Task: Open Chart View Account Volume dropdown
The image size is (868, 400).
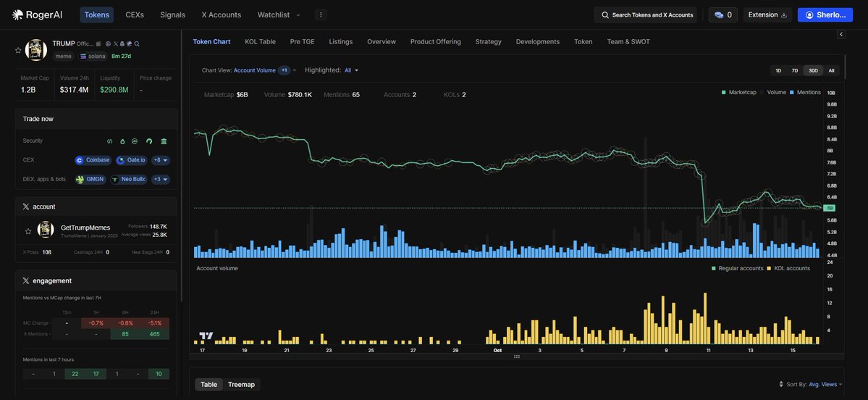Action: 249,70
